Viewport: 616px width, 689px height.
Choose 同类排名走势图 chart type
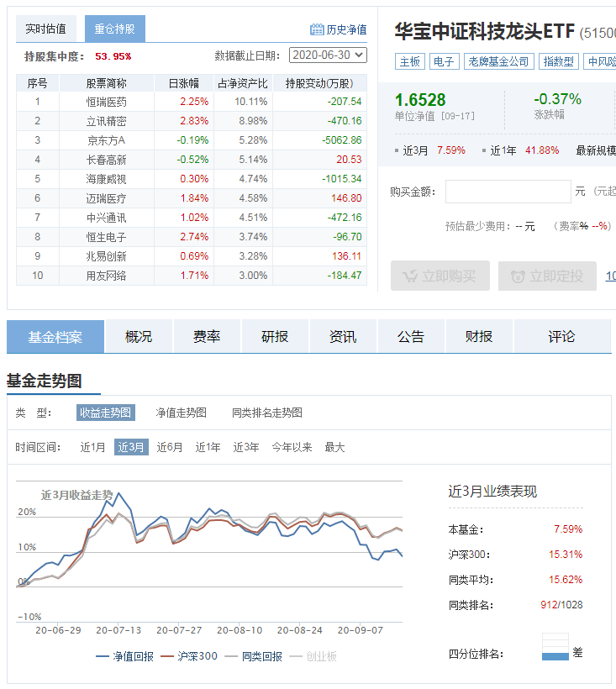267,413
